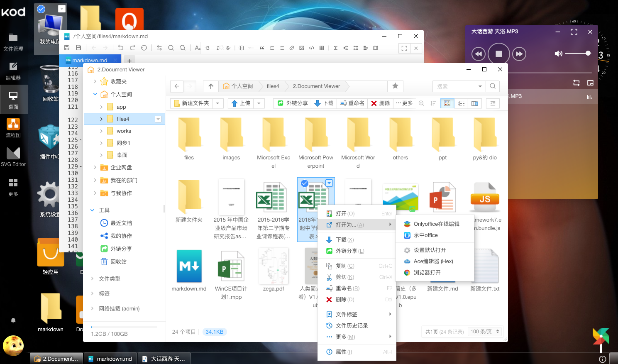
Task: Toggle repeat mode in the music player
Action: (576, 83)
